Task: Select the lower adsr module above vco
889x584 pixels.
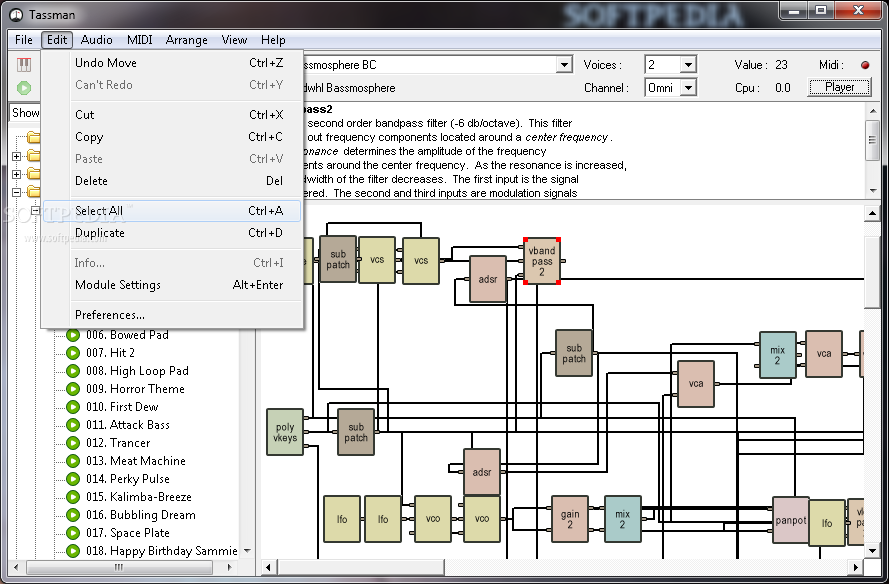Action: (x=482, y=472)
